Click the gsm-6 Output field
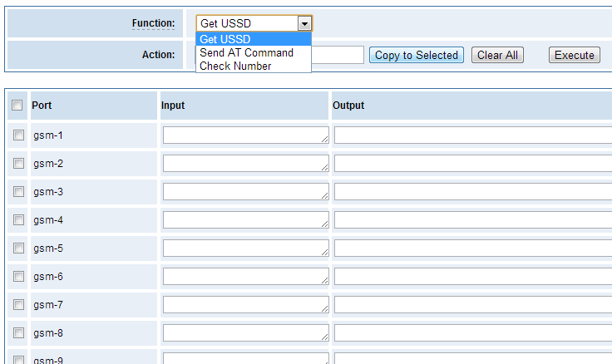The width and height of the screenshot is (612, 364). pyautogui.click(x=473, y=276)
